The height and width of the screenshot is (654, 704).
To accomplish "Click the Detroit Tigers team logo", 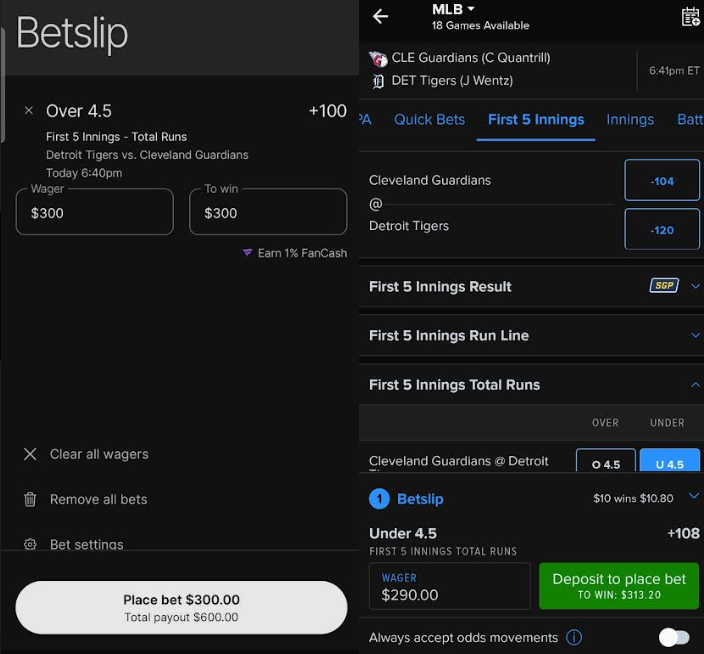I will (378, 81).
